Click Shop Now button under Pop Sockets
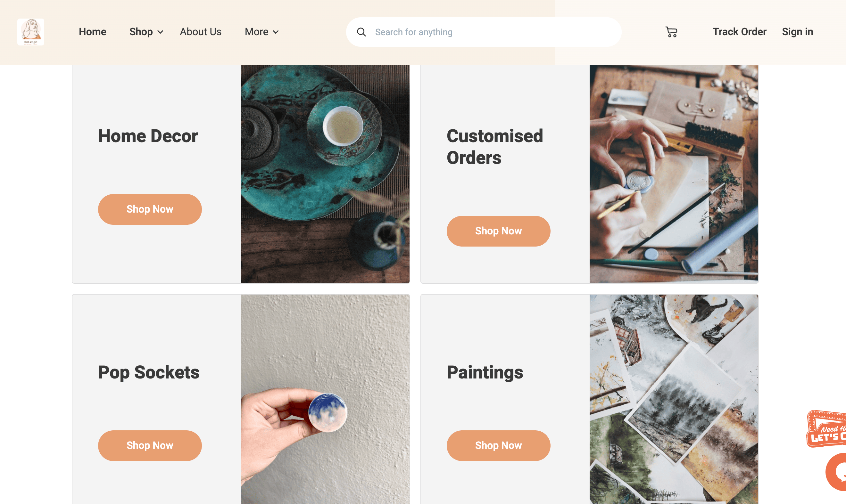Screen dimensions: 846x504 tap(150, 445)
